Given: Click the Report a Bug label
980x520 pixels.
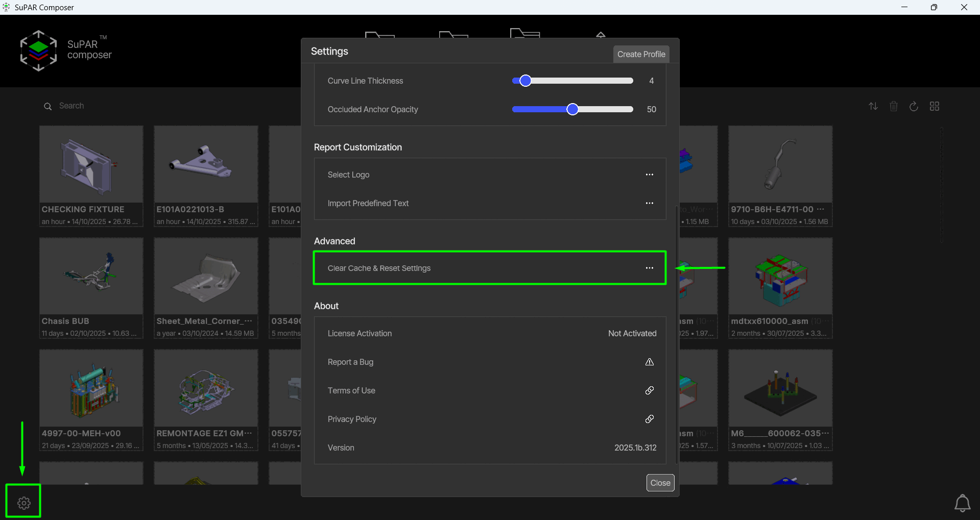Looking at the screenshot, I should 350,362.
